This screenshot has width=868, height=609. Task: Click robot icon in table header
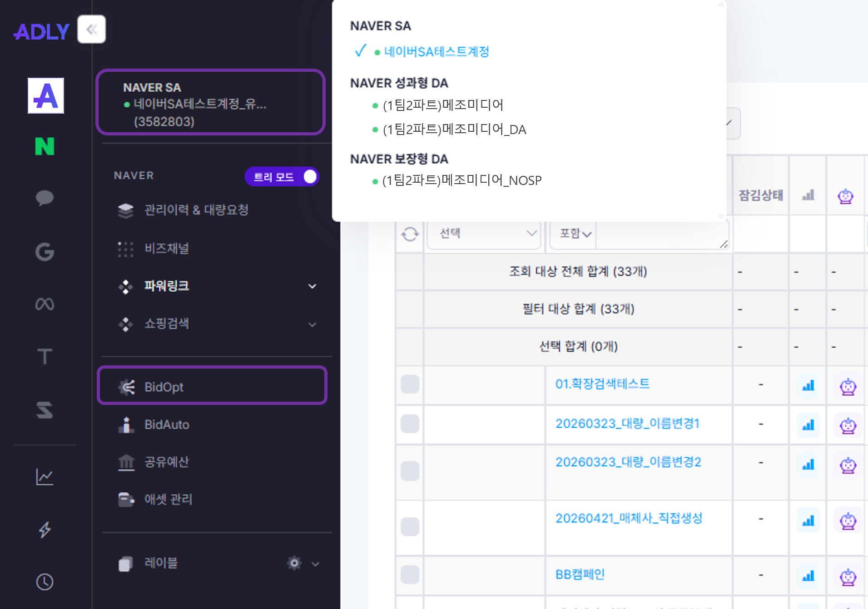[x=845, y=196]
